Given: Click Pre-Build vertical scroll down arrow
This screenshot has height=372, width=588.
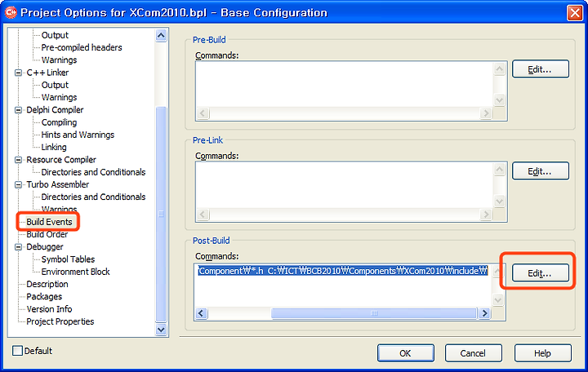Looking at the screenshot, I should [500, 100].
